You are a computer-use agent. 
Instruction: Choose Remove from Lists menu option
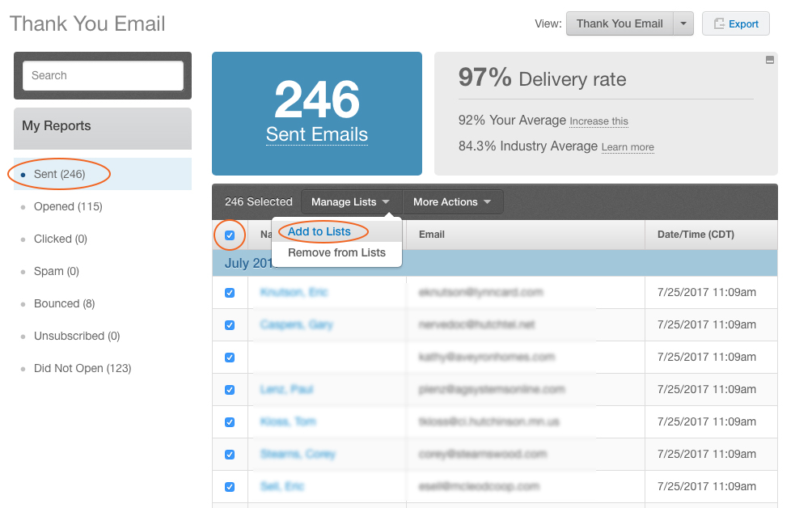tap(336, 252)
